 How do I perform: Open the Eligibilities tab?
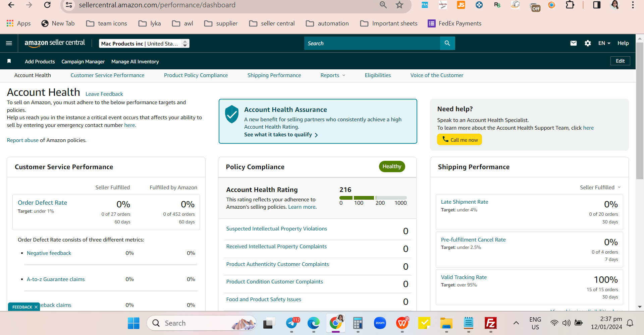click(x=378, y=75)
